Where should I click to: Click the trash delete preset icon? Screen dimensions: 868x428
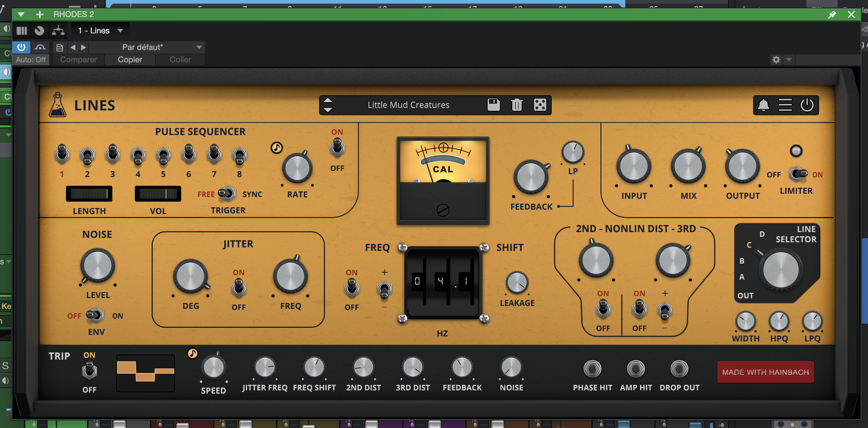pos(517,105)
